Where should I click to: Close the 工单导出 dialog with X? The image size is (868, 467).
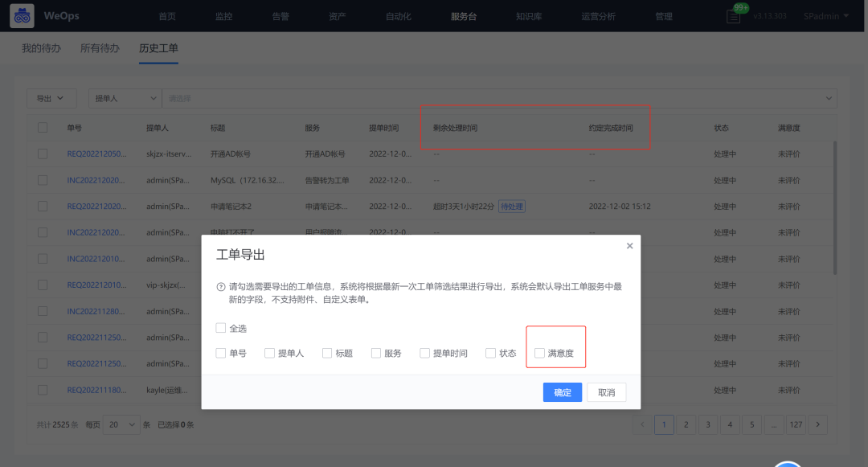(629, 246)
